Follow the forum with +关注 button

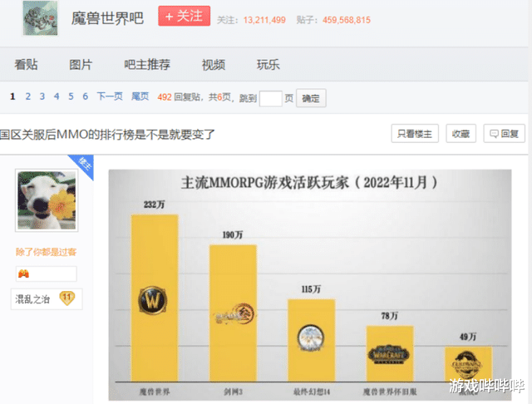[185, 16]
